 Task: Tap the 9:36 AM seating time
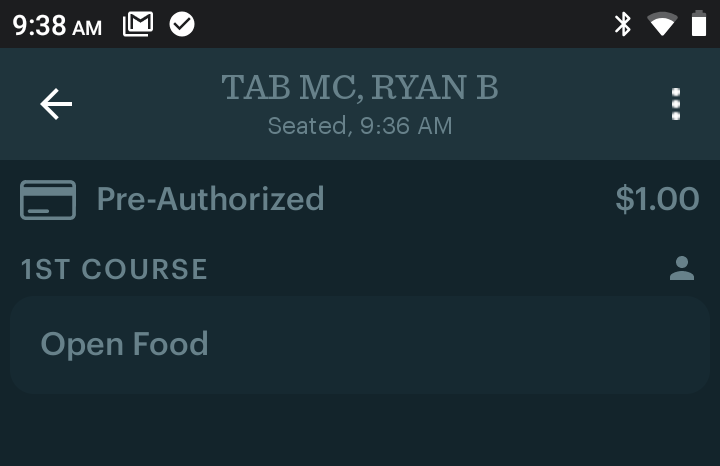[x=406, y=126]
